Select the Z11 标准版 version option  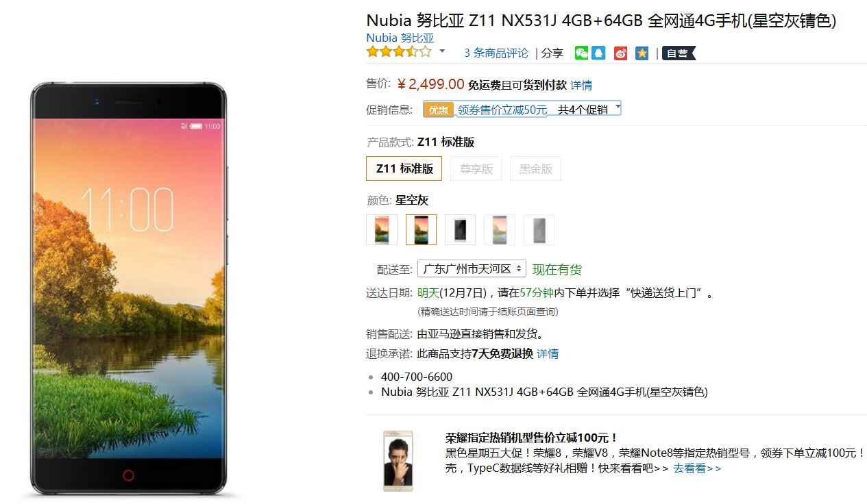pos(404,168)
